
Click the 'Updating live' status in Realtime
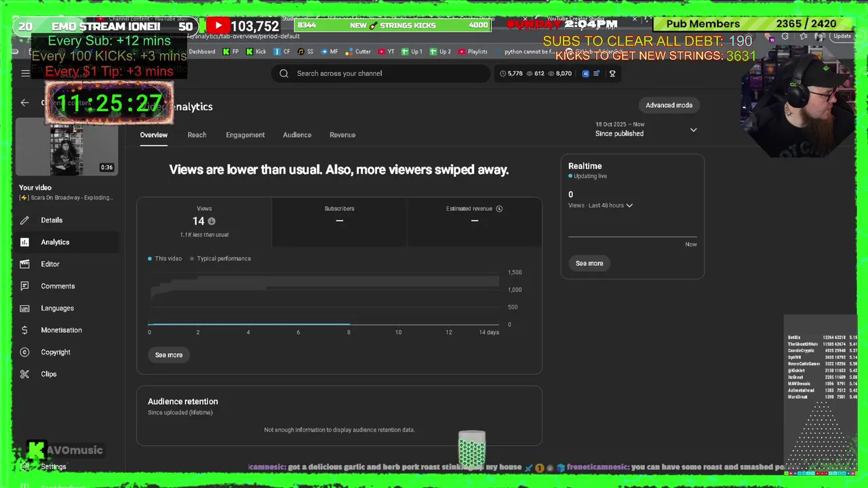point(587,176)
